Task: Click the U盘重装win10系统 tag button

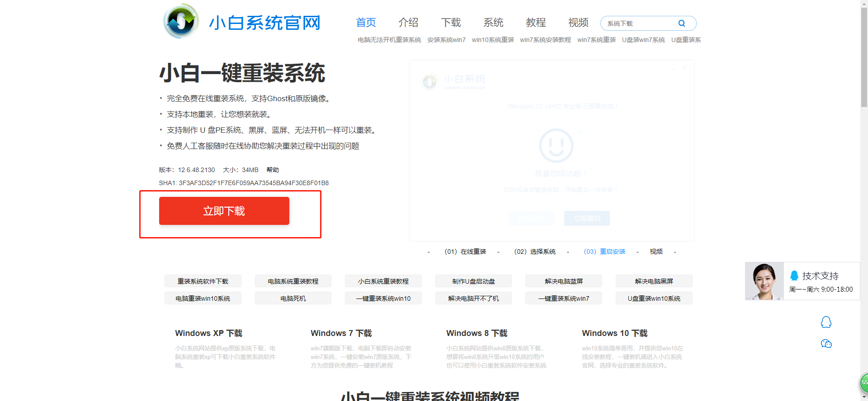Action: (x=654, y=298)
